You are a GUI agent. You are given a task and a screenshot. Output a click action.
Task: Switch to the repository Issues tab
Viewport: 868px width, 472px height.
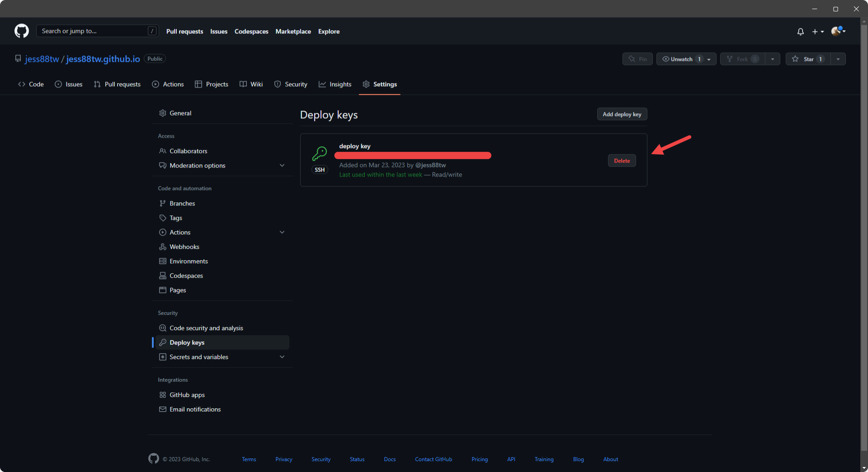69,84
